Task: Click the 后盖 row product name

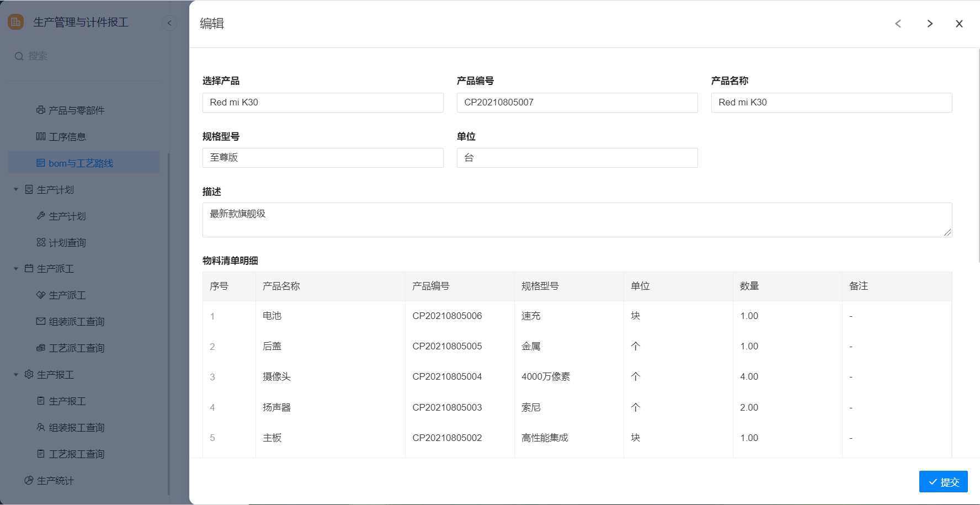Action: 272,346
